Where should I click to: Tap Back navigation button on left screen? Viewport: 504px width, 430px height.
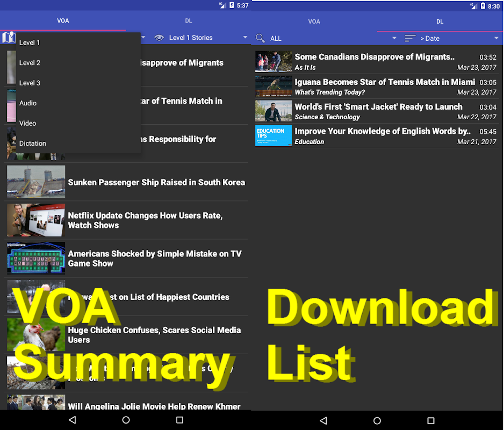pos(73,420)
